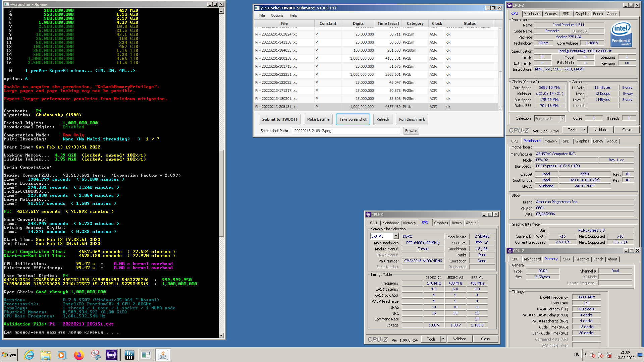Show hidden tray icons chevron
This screenshot has width=644, height=362.
tap(585, 354)
